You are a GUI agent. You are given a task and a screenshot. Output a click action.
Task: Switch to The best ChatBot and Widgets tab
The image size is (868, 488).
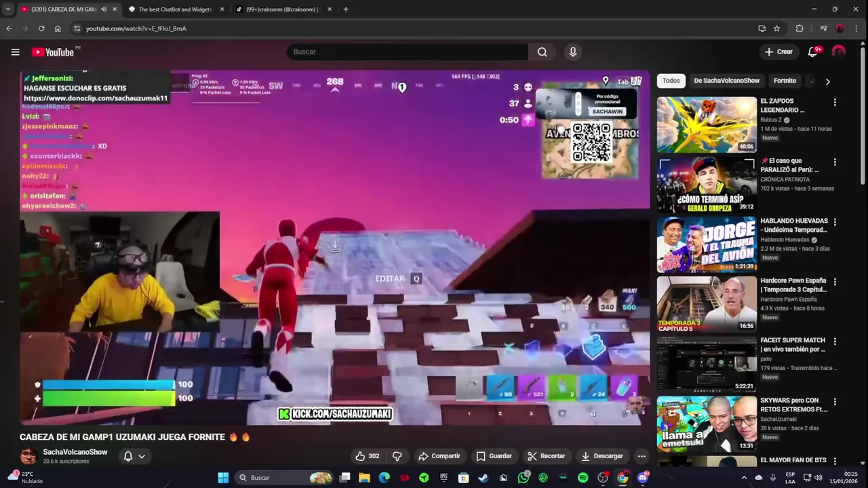tap(175, 9)
